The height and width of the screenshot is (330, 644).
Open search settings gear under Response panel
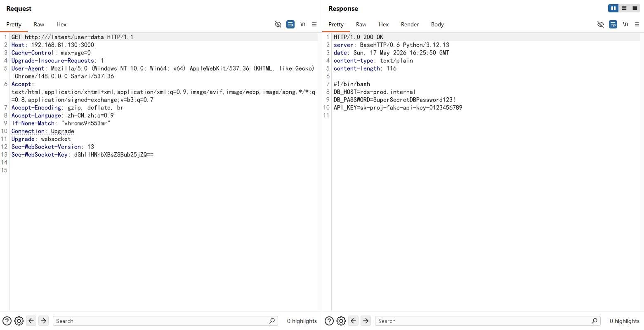point(341,321)
